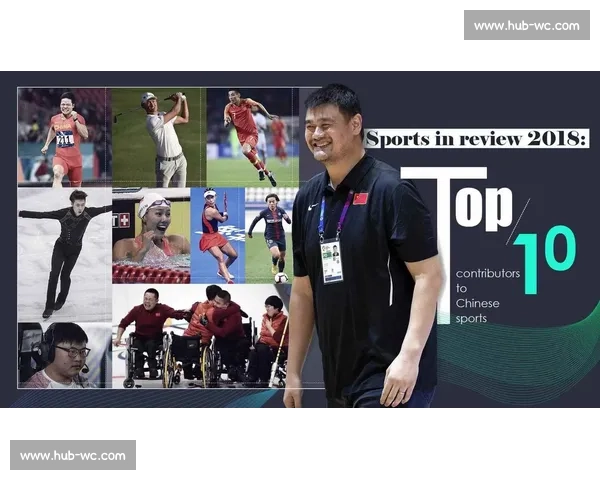
Task: Select the female footballer dribbling photo
Action: [269, 235]
